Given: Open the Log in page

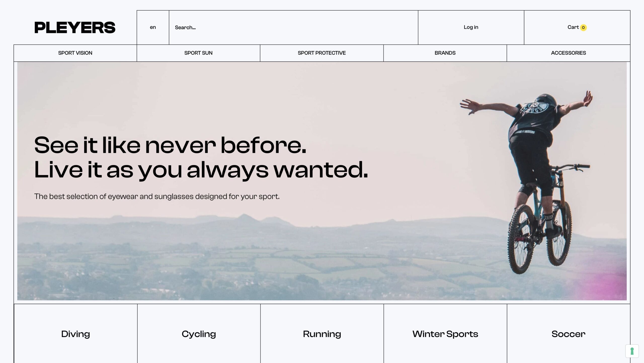Looking at the screenshot, I should click(471, 27).
